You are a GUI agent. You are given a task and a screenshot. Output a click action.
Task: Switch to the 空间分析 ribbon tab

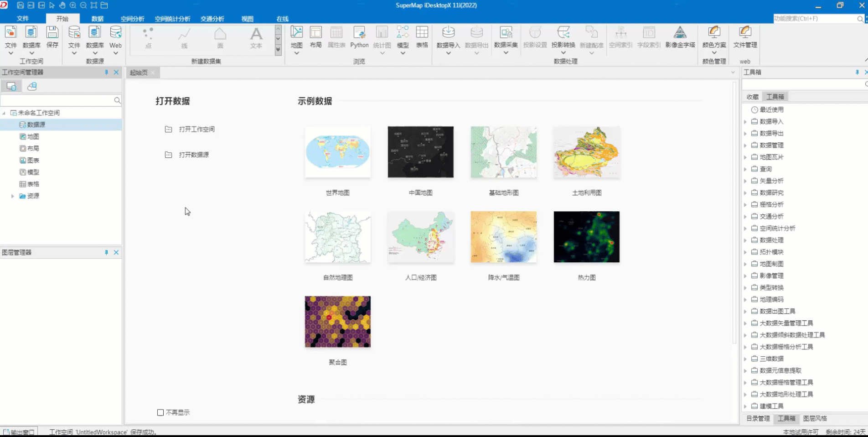pos(132,19)
